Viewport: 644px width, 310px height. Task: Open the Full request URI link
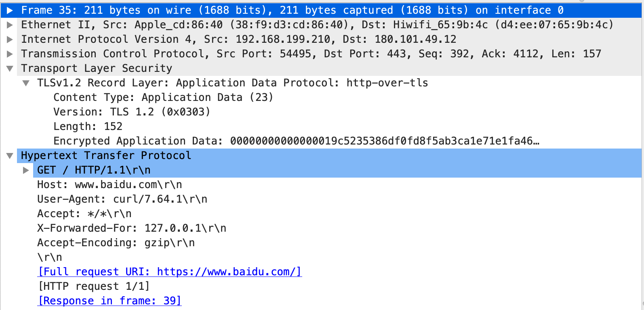(x=170, y=272)
